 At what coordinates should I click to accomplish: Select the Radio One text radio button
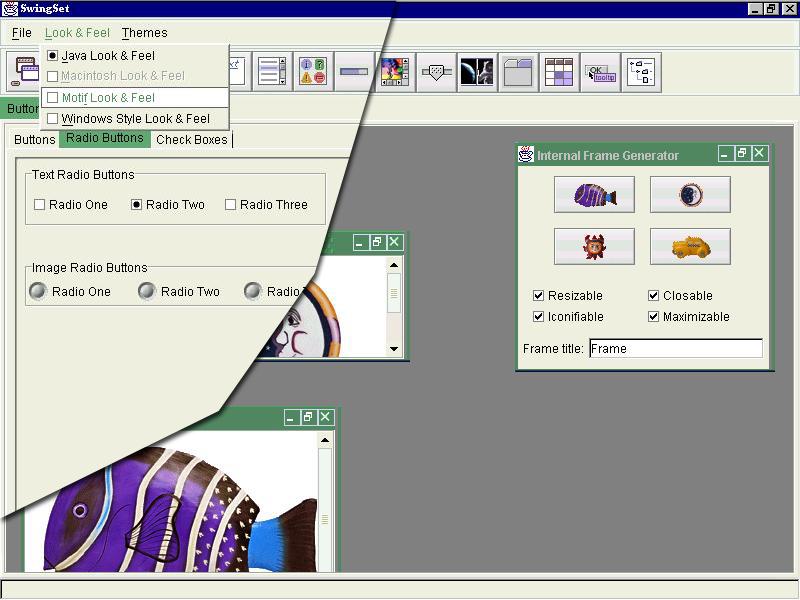click(x=40, y=205)
